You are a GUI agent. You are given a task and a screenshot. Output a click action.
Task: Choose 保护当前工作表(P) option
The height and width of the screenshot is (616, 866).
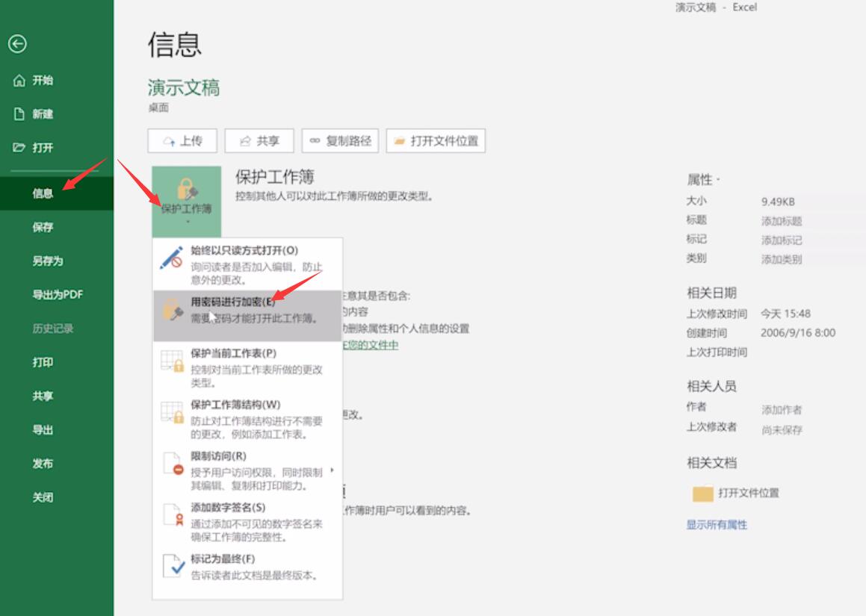click(247, 367)
